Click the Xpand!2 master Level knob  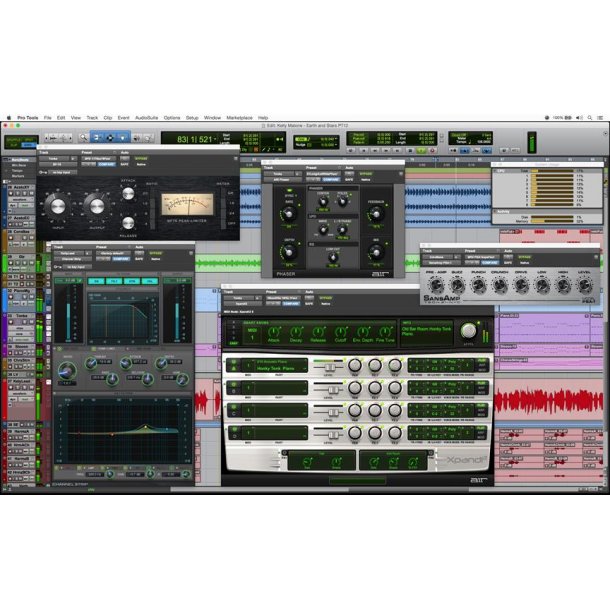468,331
